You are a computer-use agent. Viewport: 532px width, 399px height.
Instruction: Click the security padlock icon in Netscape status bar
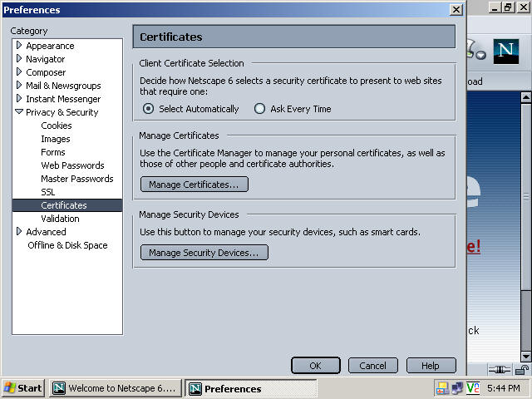pyautogui.click(x=522, y=369)
